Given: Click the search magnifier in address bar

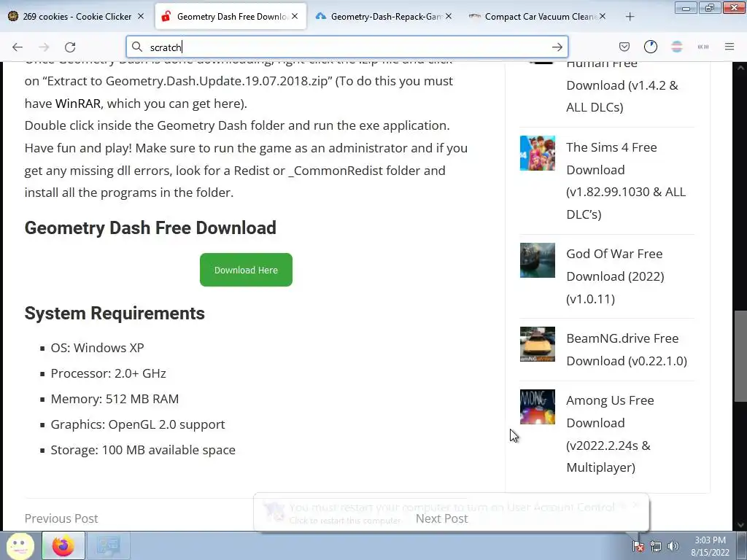Looking at the screenshot, I should (x=137, y=47).
